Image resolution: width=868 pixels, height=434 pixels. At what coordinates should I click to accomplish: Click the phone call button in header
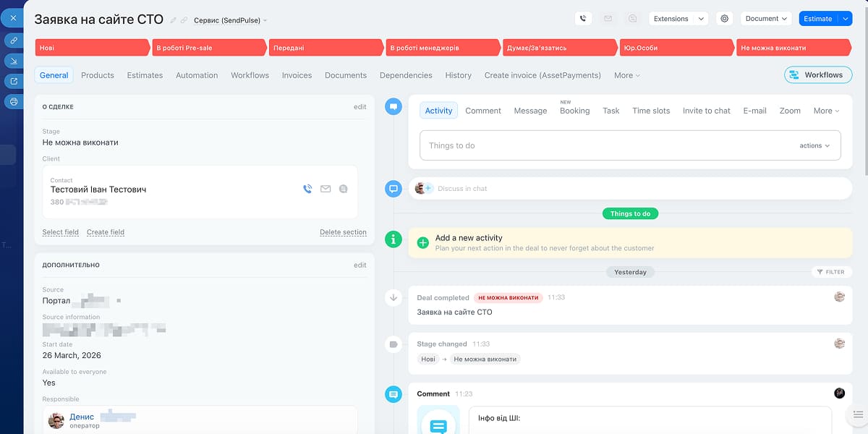[584, 19]
